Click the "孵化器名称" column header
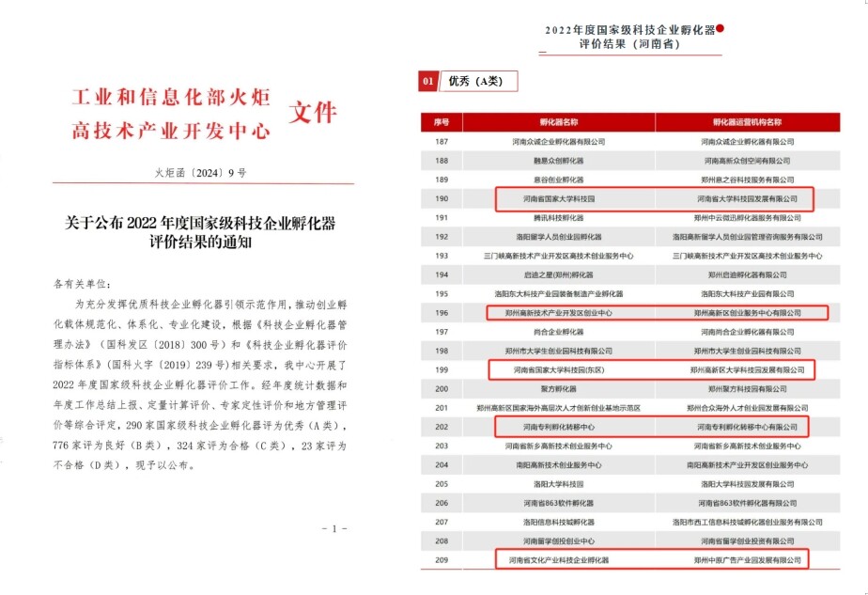Viewport: 868px width, 595px height. 558,122
